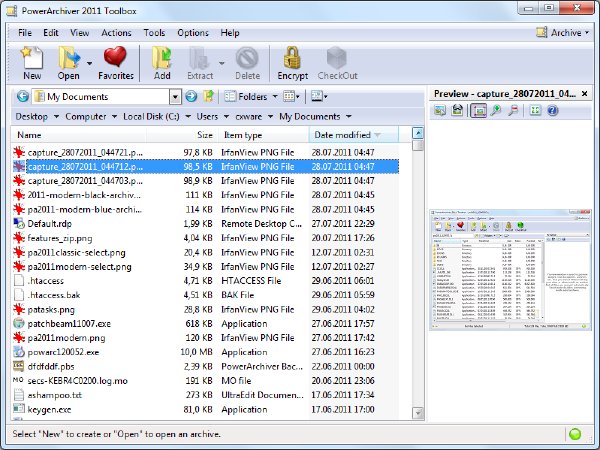Click first image icon in Preview toolbar
The height and width of the screenshot is (450, 600).
(x=440, y=111)
